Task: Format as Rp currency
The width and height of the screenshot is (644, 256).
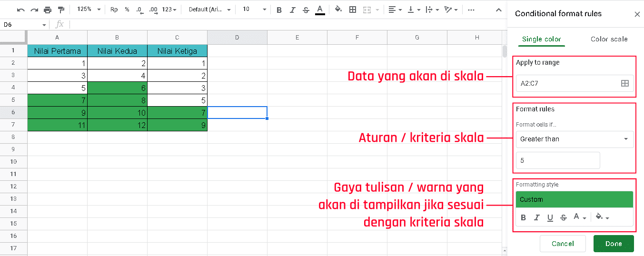Action: [x=114, y=10]
